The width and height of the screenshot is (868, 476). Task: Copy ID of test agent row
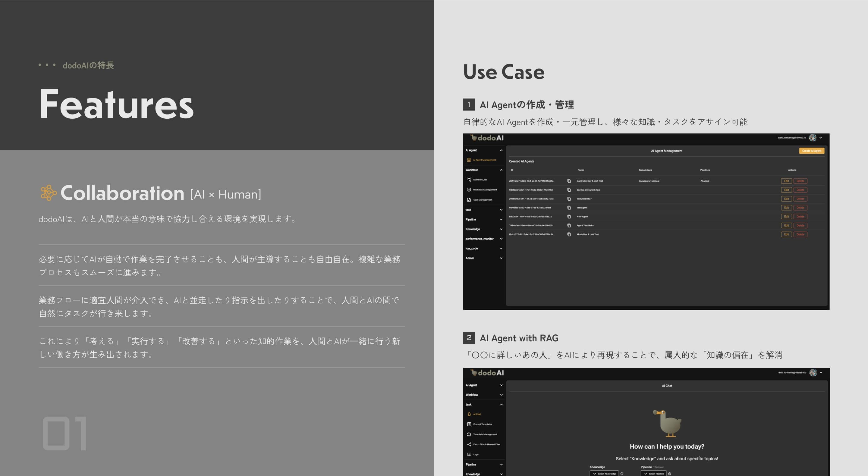coord(569,208)
